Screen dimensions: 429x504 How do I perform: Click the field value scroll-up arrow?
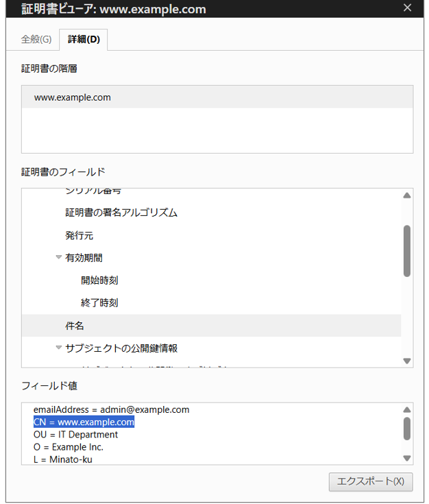point(407,409)
